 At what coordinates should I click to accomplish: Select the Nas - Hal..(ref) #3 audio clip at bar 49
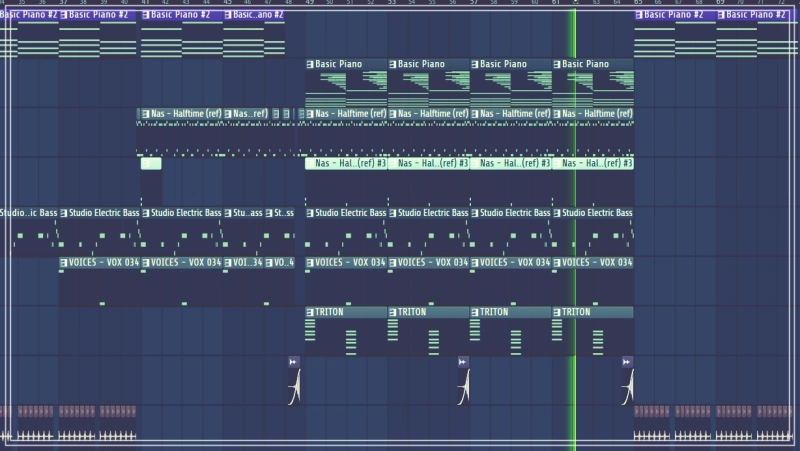pos(345,163)
